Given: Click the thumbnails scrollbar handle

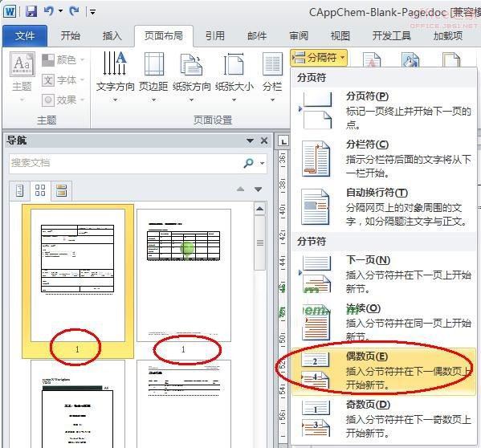Looking at the screenshot, I should pos(260,242).
